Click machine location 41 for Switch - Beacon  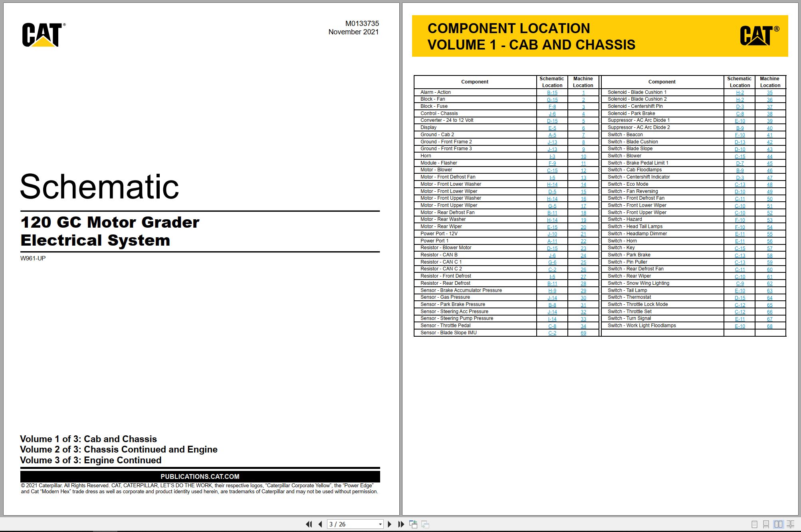click(x=769, y=135)
